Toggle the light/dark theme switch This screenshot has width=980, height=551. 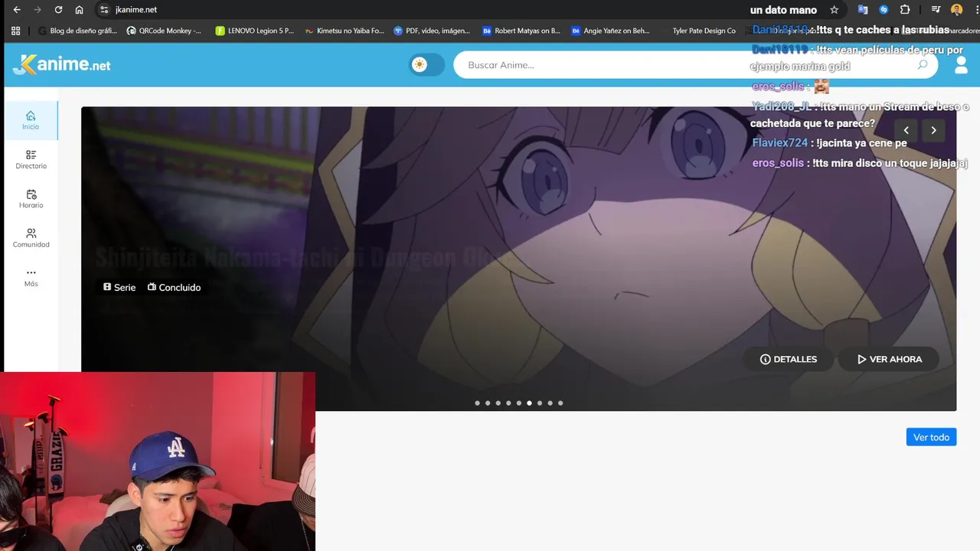pyautogui.click(x=426, y=65)
